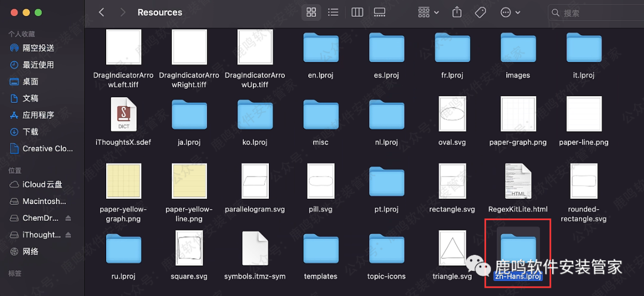Image resolution: width=644 pixels, height=296 pixels.
Task: Select 应用程序 in the sidebar
Action: (x=38, y=115)
